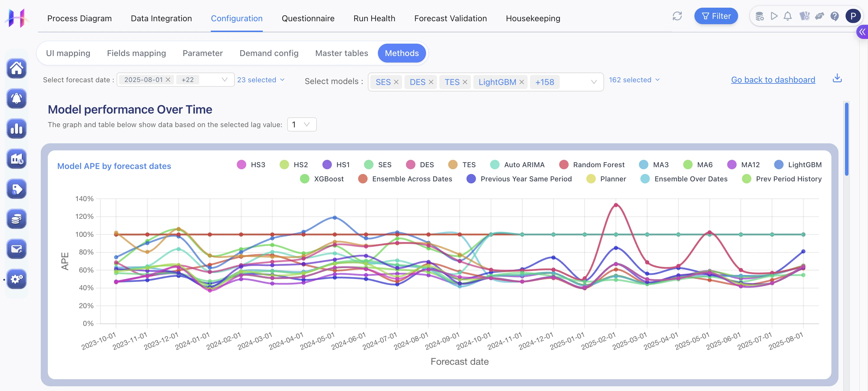Open the coins stack sidebar icon
868x391 pixels.
pos(17,219)
